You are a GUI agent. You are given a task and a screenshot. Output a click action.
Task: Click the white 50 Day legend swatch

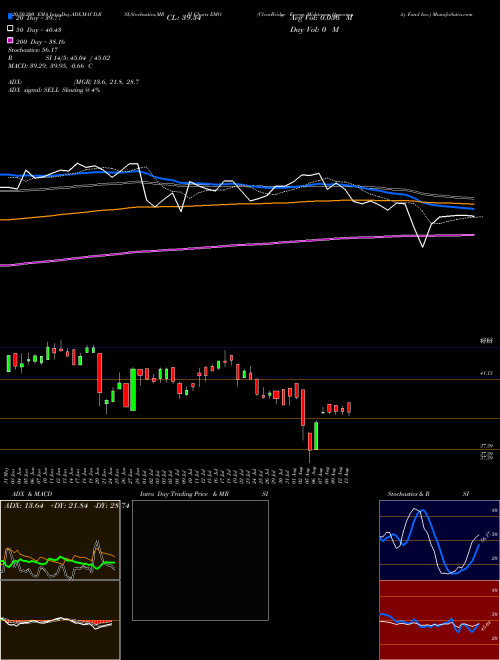(10, 29)
